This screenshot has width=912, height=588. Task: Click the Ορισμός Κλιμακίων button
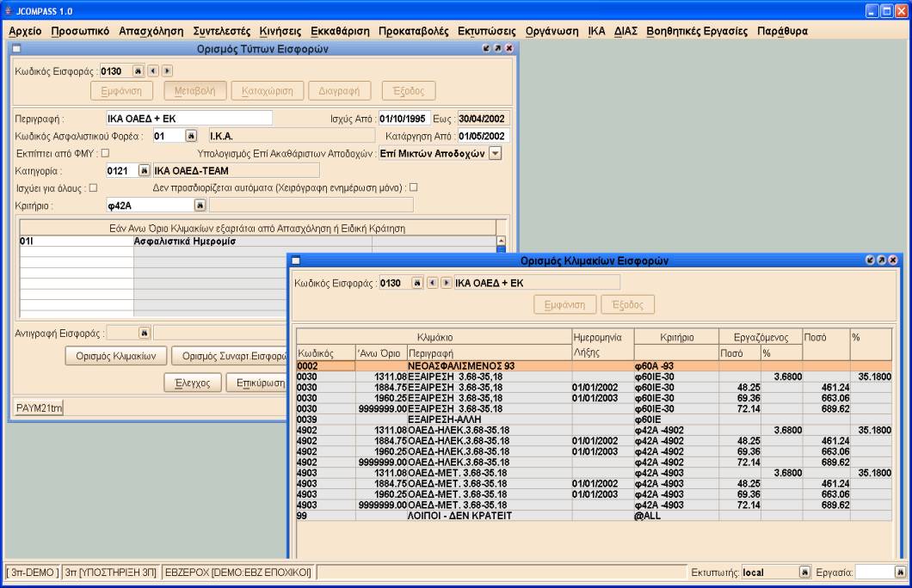point(116,356)
